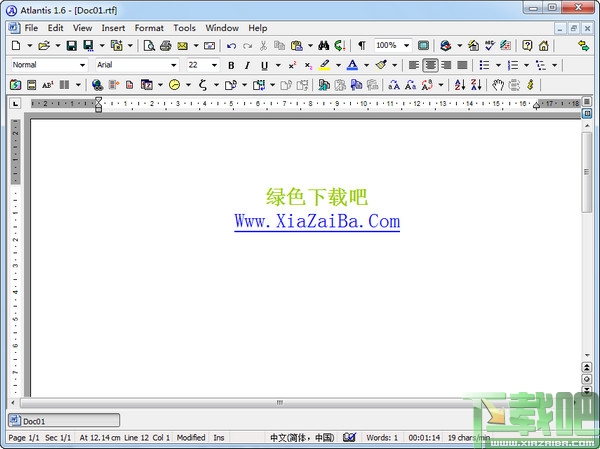
Task: Open the Help menu
Action: click(258, 28)
